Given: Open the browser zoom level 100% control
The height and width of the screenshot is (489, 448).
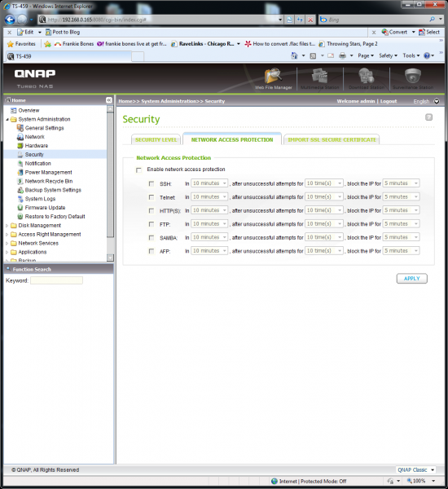Looking at the screenshot, I should [419, 481].
